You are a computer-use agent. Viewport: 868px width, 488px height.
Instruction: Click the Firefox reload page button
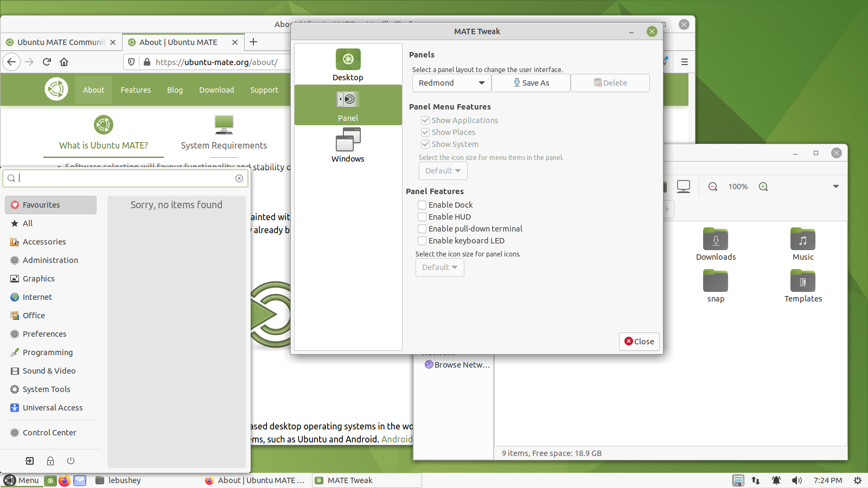tap(47, 62)
